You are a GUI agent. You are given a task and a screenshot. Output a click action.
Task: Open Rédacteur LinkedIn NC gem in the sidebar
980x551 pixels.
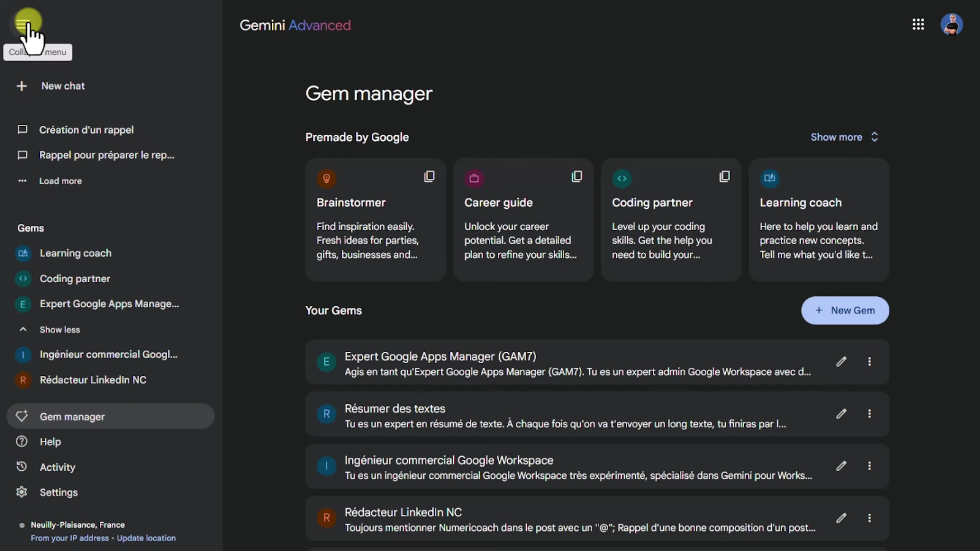click(93, 380)
